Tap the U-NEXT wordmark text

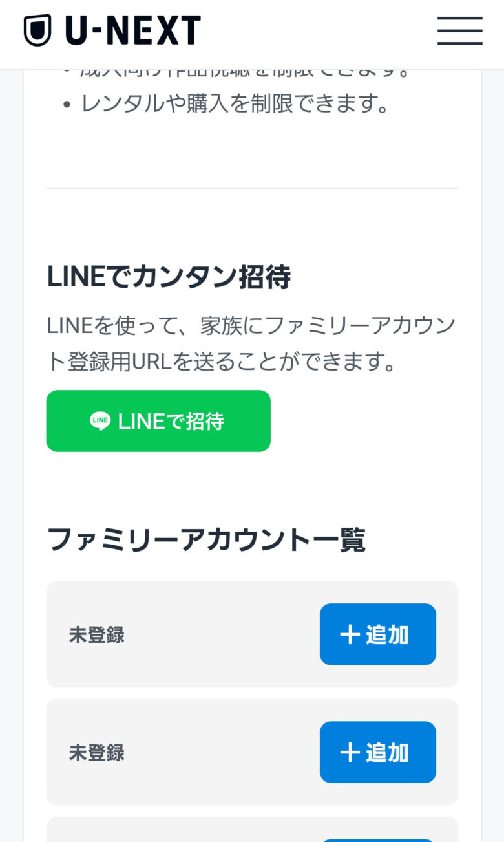(133, 30)
